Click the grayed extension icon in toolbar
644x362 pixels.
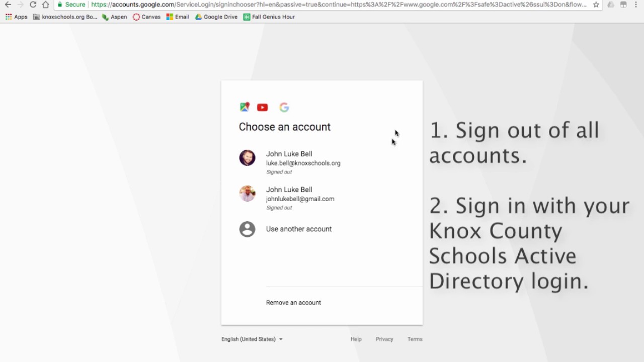coord(610,5)
